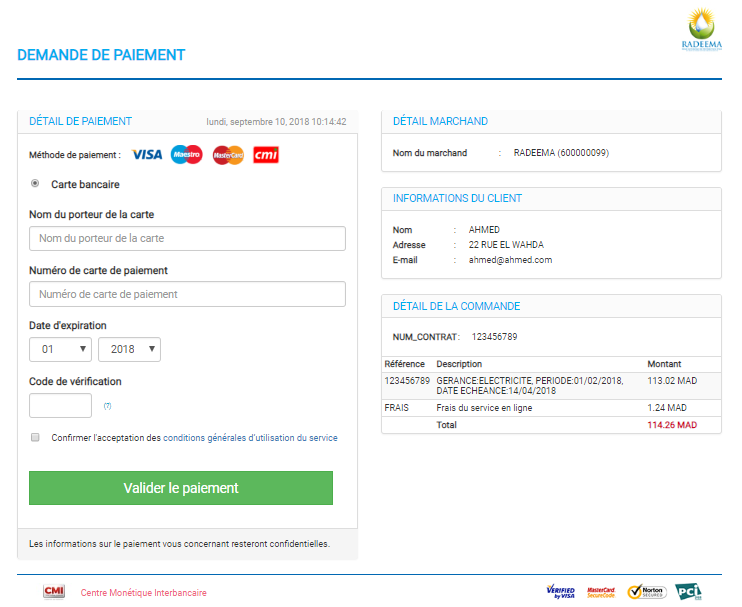This screenshot has height=607, width=742.
Task: Click the Visa card logo
Action: pyautogui.click(x=147, y=155)
